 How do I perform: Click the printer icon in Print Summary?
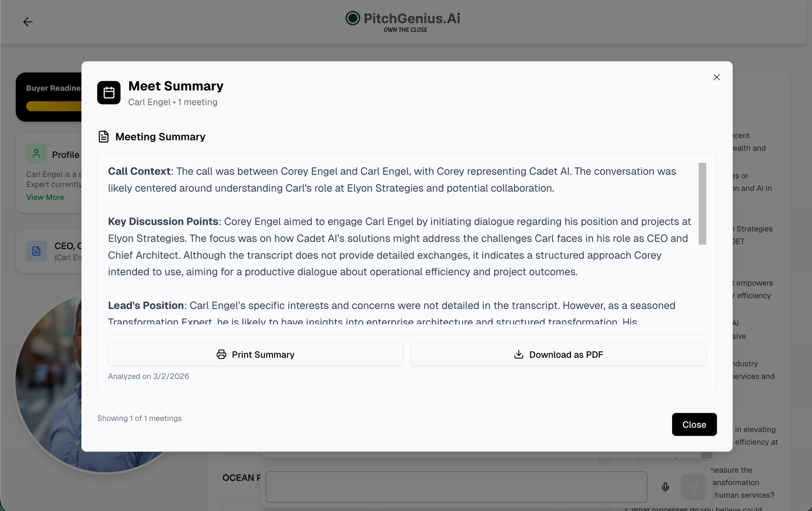click(x=221, y=355)
